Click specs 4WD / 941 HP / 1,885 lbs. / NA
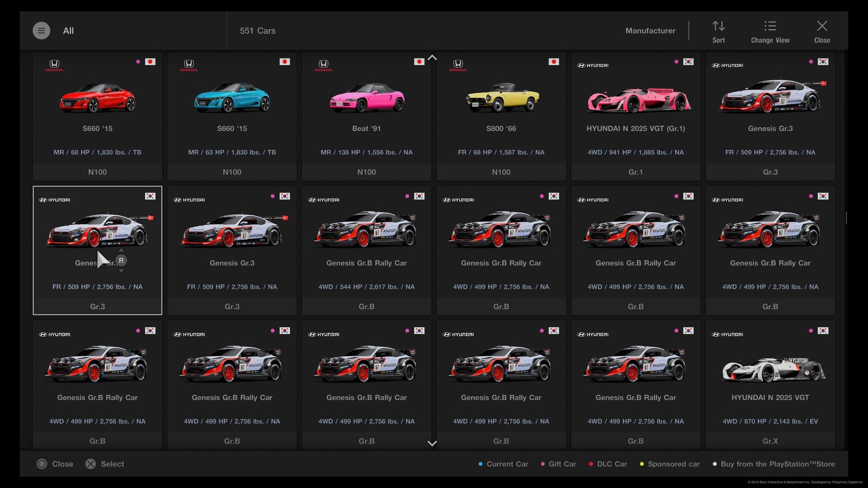868x488 pixels. 636,152
